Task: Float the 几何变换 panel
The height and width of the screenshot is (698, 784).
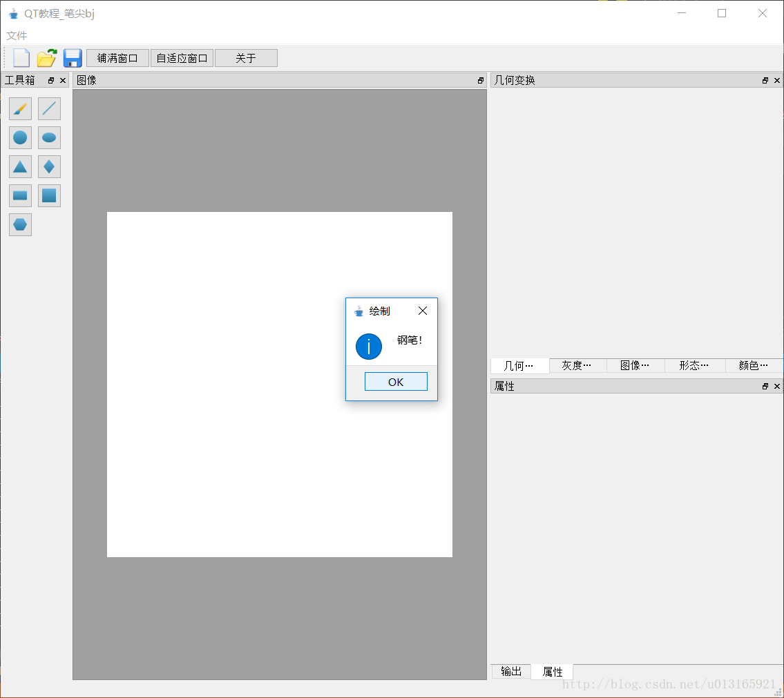Action: pos(765,81)
